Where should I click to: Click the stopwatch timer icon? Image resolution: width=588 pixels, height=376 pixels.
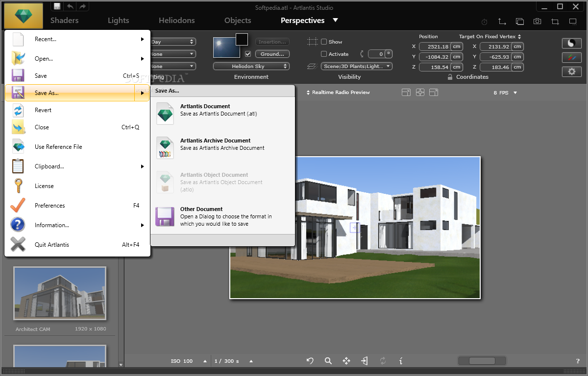(x=485, y=22)
